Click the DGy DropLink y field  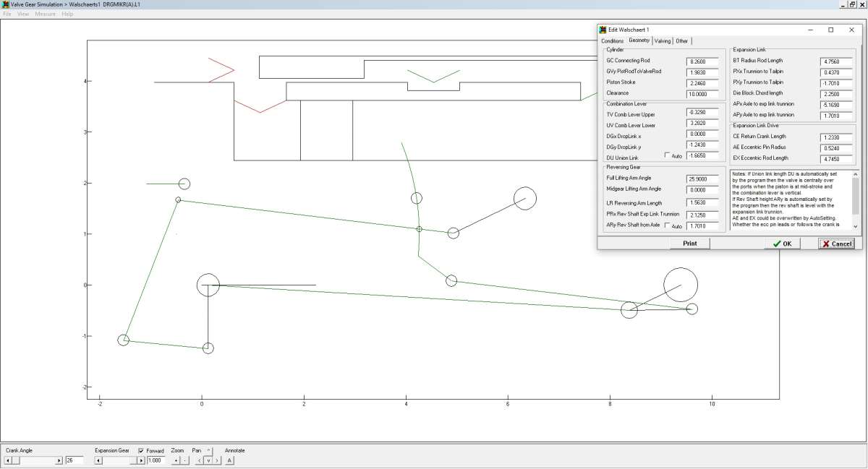point(702,145)
